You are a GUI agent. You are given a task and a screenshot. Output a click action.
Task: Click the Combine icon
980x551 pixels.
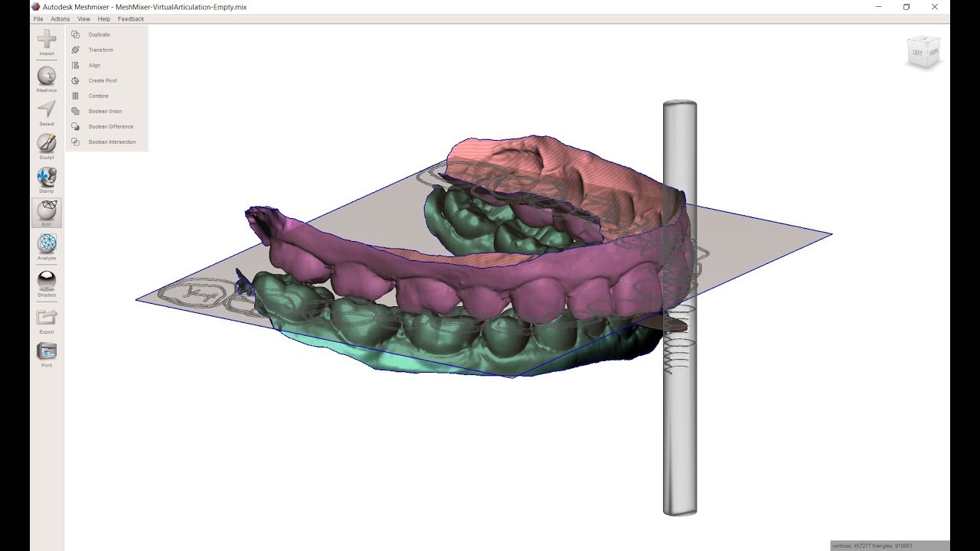[x=75, y=96]
